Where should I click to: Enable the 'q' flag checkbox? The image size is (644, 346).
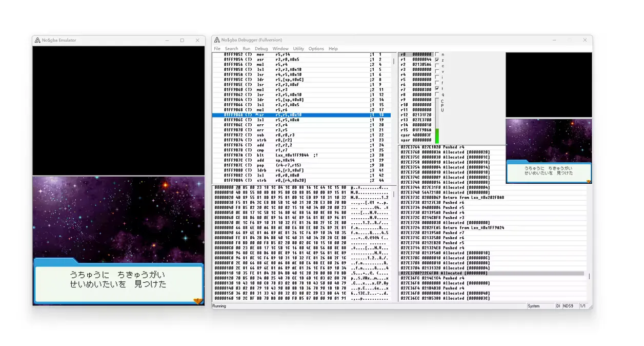437,94
